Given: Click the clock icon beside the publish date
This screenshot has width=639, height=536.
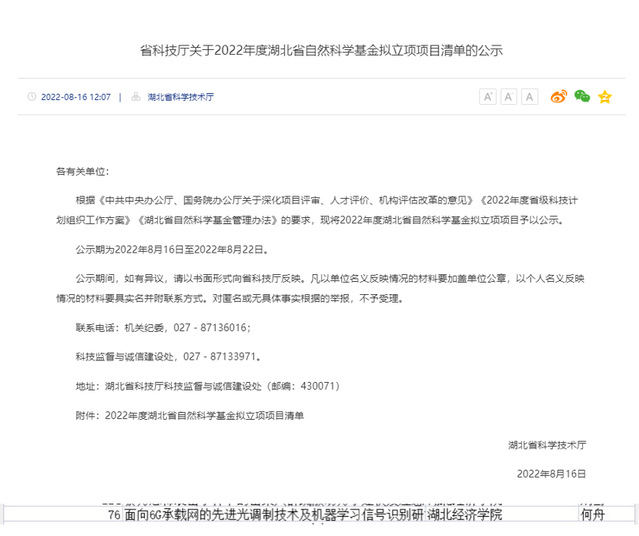Looking at the screenshot, I should click(32, 98).
